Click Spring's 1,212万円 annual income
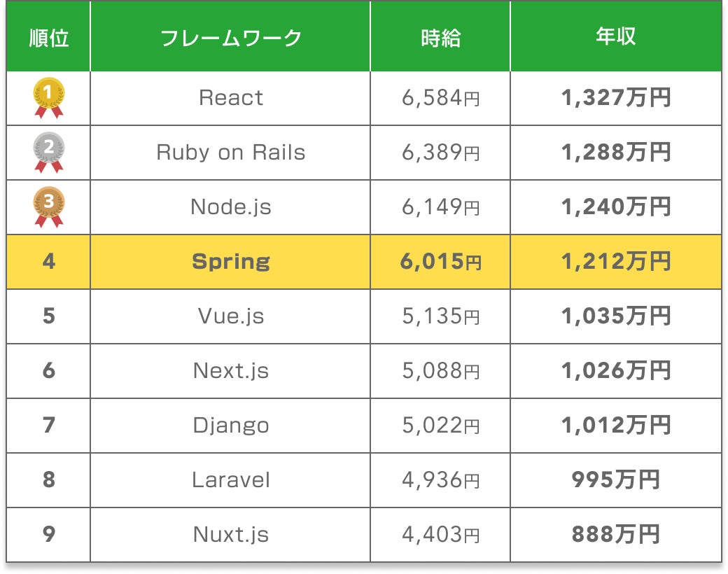 pyautogui.click(x=616, y=262)
